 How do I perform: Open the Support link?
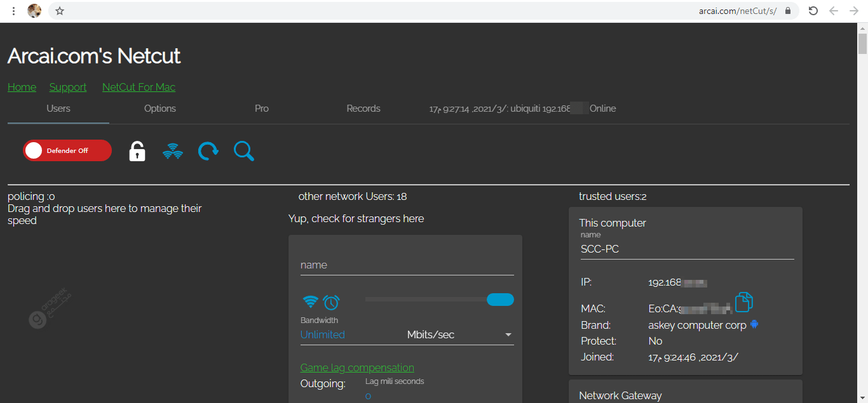[x=68, y=87]
